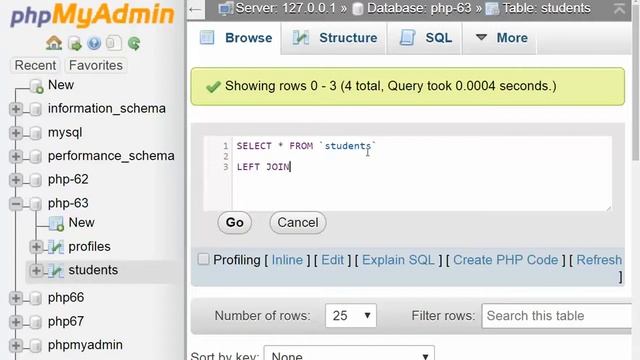Click the Edit link

pos(332,260)
